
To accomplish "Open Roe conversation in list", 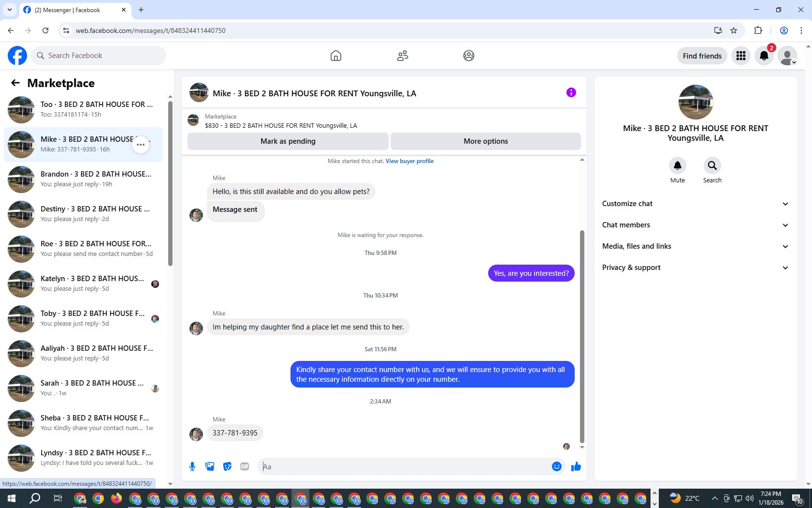I will click(83, 249).
